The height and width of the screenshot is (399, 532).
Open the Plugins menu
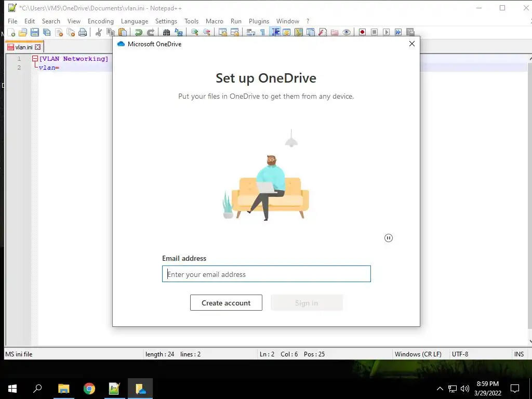[259, 21]
